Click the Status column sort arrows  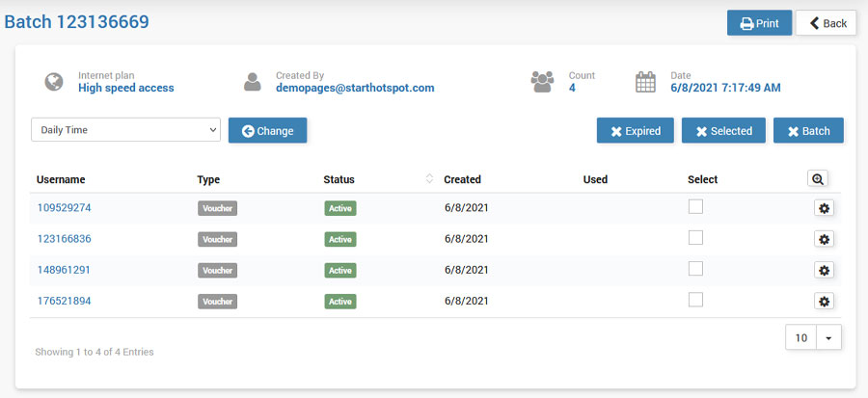click(x=429, y=179)
